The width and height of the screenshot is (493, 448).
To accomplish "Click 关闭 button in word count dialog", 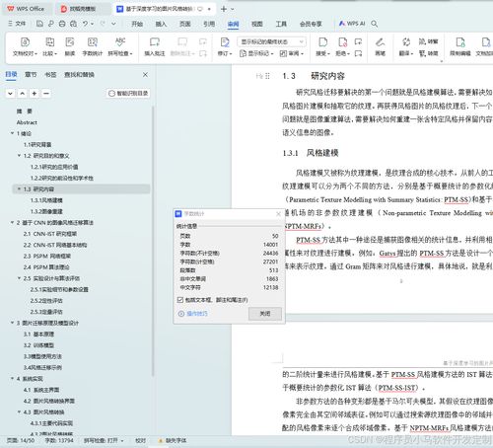I will (265, 314).
